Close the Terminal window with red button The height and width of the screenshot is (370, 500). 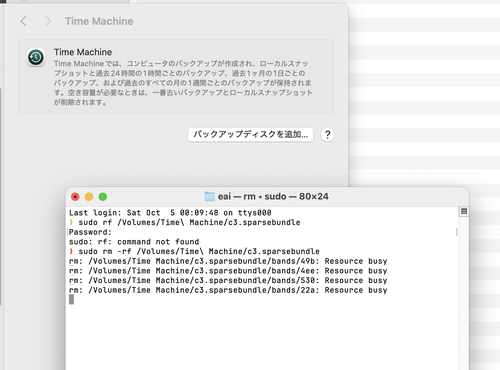point(75,197)
